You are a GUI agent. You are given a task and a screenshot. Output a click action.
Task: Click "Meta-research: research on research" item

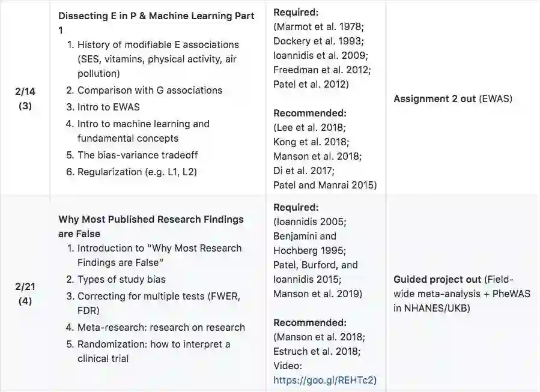click(x=161, y=327)
